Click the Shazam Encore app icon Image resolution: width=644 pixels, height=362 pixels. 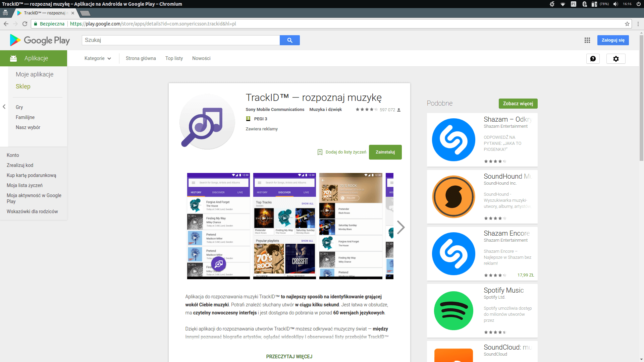(x=453, y=254)
